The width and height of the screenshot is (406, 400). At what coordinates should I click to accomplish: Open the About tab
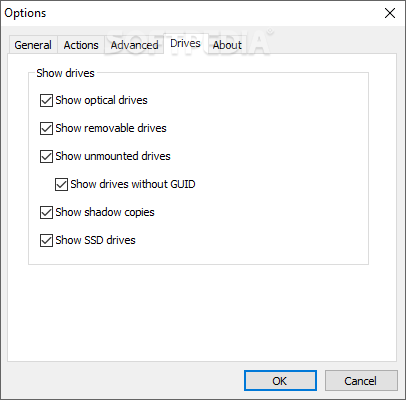227,45
